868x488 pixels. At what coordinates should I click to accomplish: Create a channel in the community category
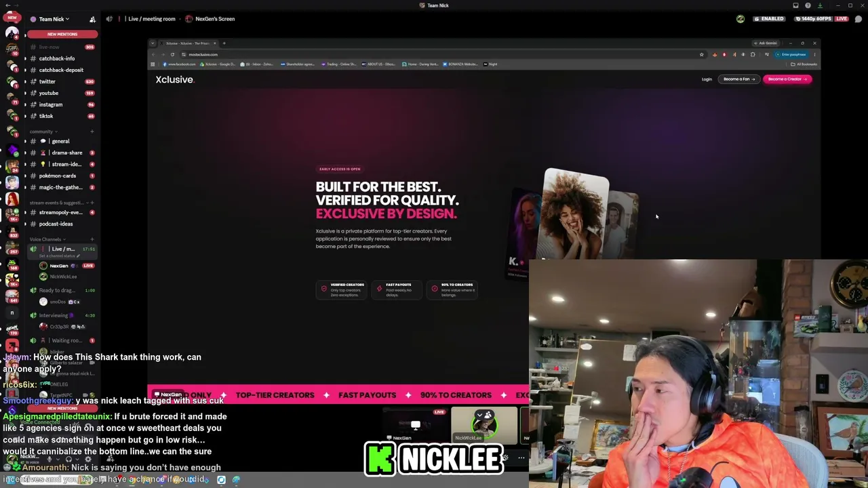click(92, 131)
